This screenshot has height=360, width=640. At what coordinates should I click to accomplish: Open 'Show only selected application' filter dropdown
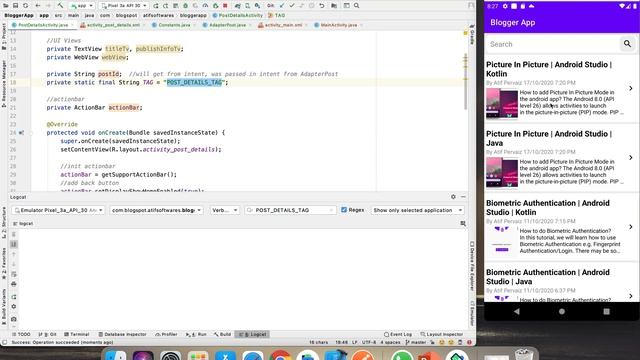pos(417,210)
